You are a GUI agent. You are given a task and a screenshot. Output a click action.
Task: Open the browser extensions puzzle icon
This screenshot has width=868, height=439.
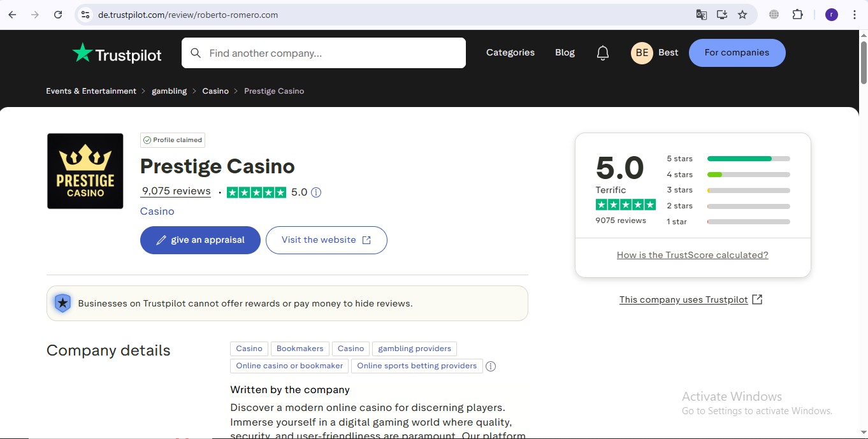tap(797, 15)
